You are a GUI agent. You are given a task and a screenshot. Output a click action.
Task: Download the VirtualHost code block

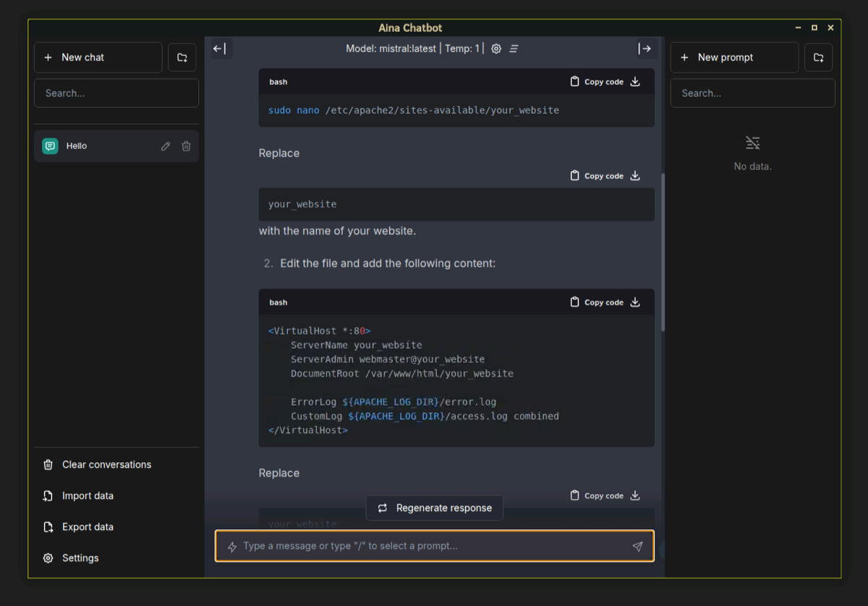[635, 302]
